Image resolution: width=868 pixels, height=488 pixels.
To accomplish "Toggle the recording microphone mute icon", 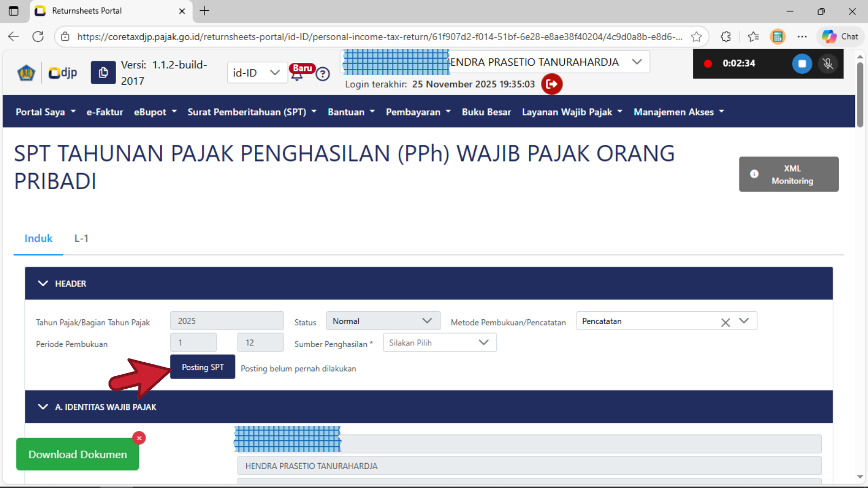I will pos(828,63).
